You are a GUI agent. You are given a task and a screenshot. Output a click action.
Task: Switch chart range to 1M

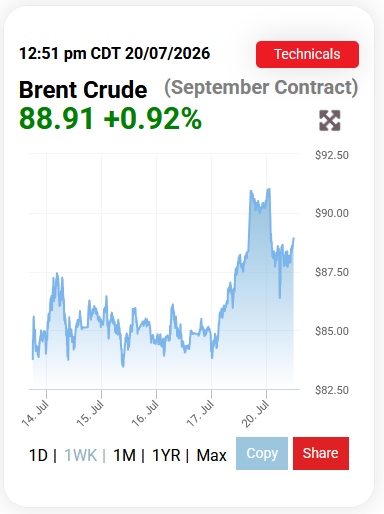point(125,455)
